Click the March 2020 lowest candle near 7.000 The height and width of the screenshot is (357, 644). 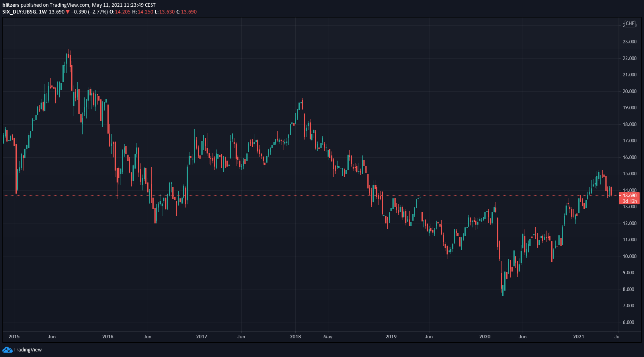(x=503, y=290)
